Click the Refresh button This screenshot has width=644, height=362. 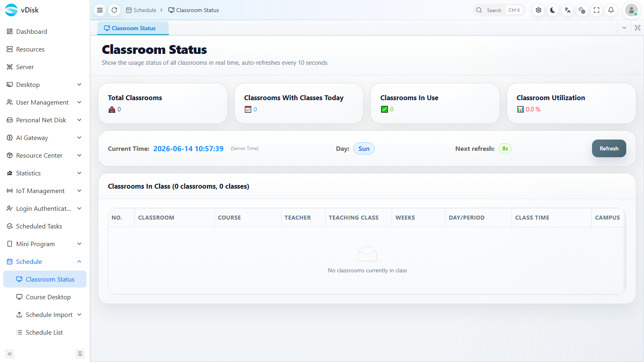609,148
